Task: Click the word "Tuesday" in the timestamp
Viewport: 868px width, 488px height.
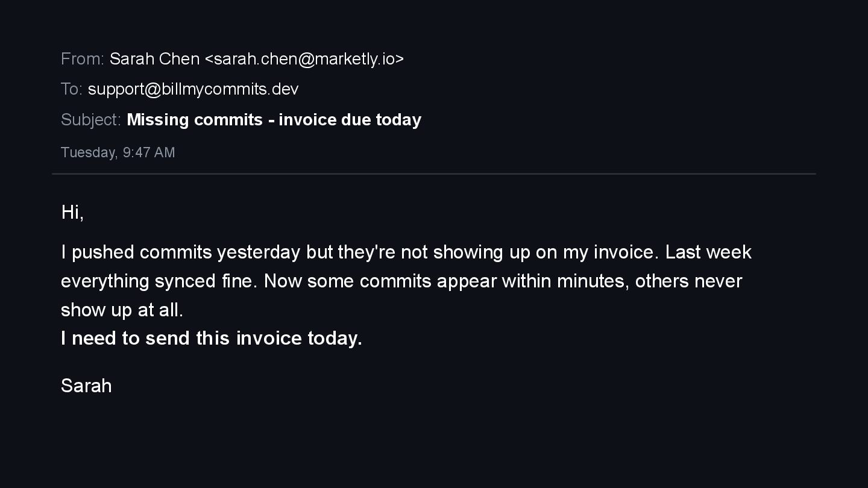Action: click(89, 152)
